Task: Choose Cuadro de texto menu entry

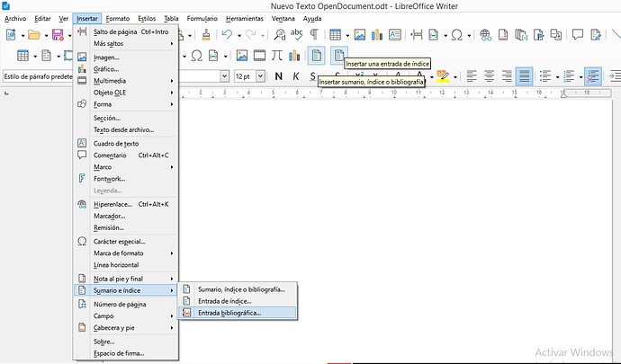Action: point(126,144)
